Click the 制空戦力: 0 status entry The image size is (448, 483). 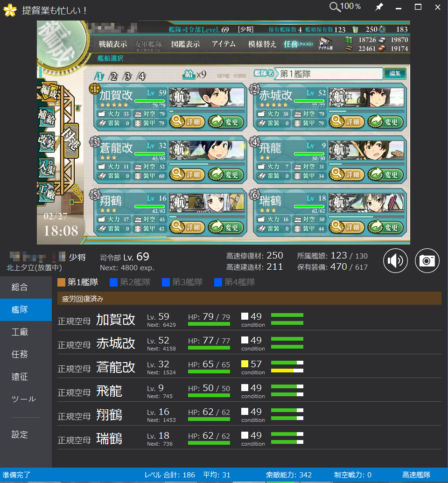tap(353, 475)
